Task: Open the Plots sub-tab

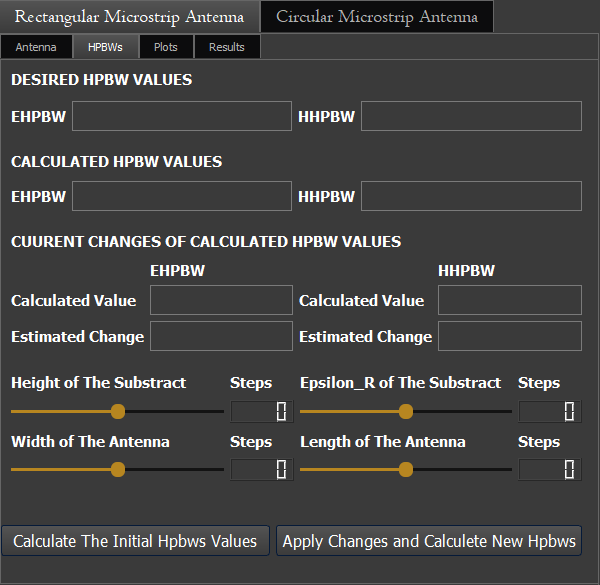Action: point(166,47)
